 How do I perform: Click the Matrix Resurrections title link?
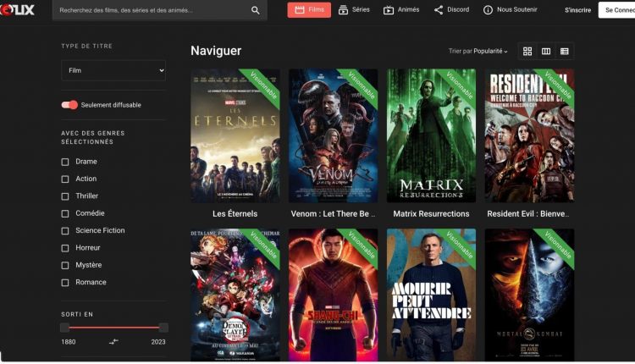[431, 214]
